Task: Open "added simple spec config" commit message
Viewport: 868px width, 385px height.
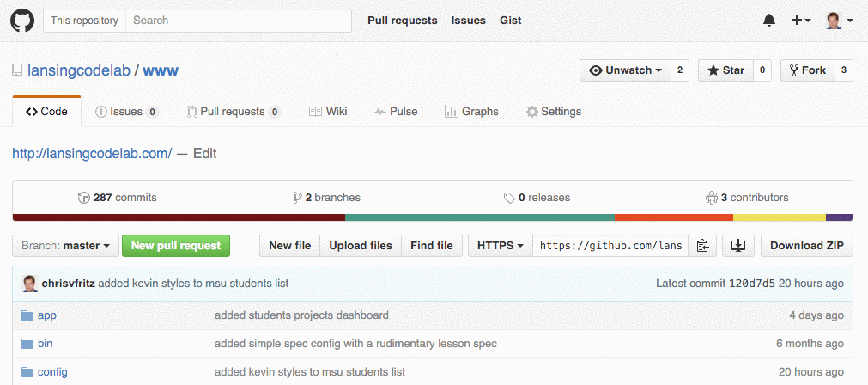Action: point(356,344)
